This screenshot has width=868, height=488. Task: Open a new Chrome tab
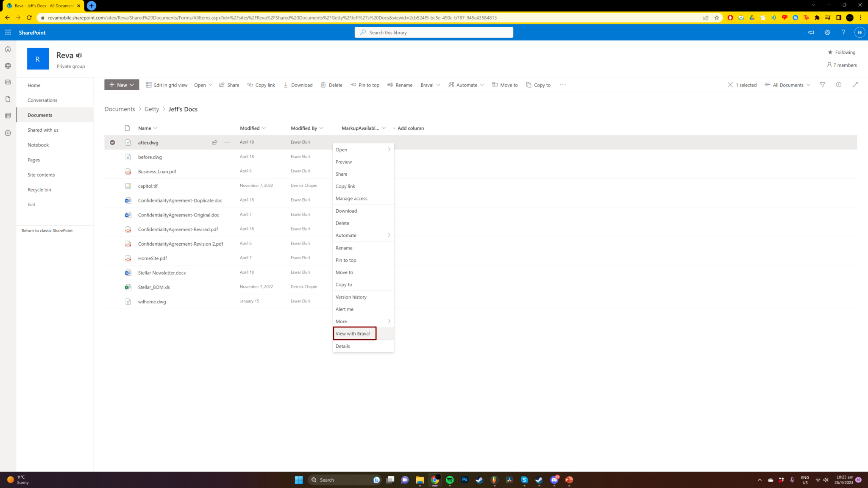tap(91, 6)
